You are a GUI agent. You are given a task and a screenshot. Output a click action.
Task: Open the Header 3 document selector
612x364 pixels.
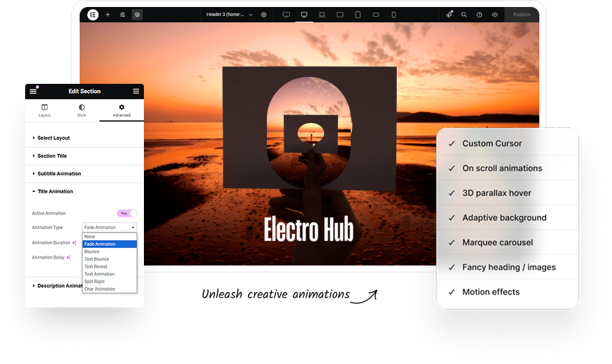coord(229,15)
